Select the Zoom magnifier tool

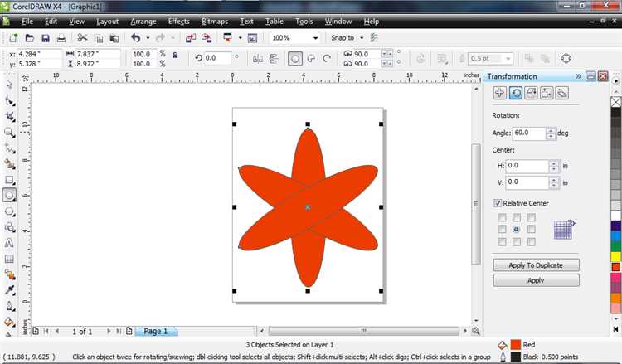(9, 133)
